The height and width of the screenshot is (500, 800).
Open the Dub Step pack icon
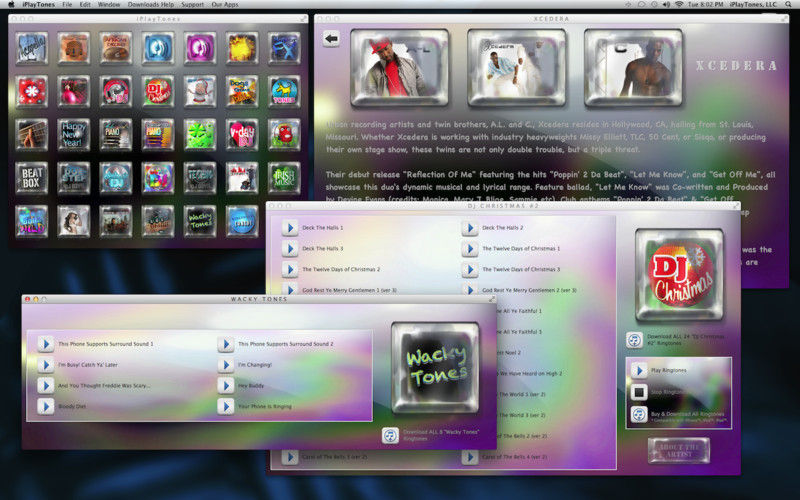[x=73, y=178]
